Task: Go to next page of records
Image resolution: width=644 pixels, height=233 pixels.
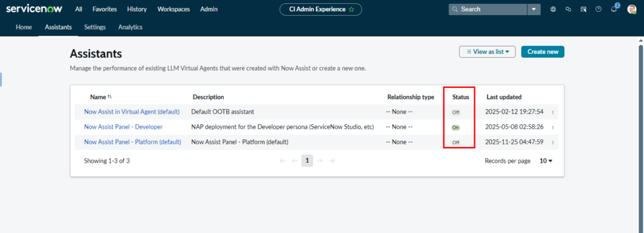Action: [320, 161]
